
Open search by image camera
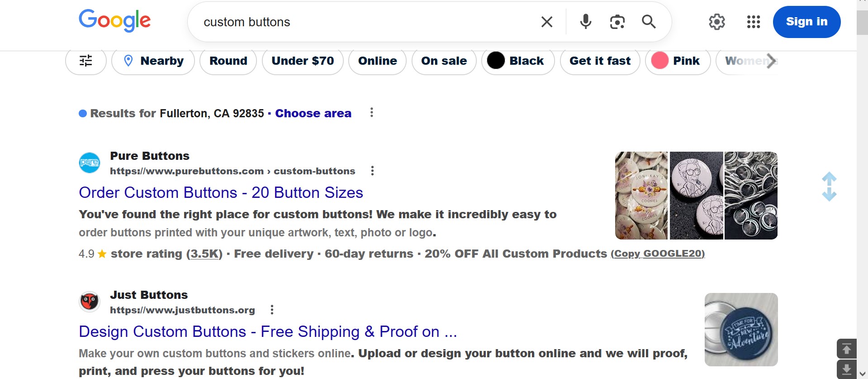(x=617, y=22)
